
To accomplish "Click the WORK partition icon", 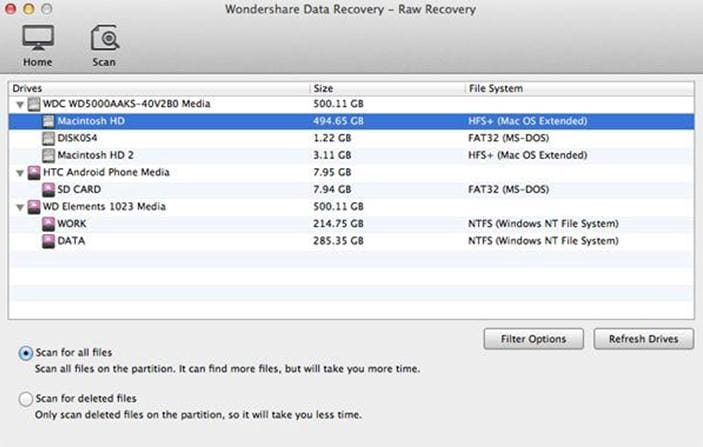I will coord(49,223).
